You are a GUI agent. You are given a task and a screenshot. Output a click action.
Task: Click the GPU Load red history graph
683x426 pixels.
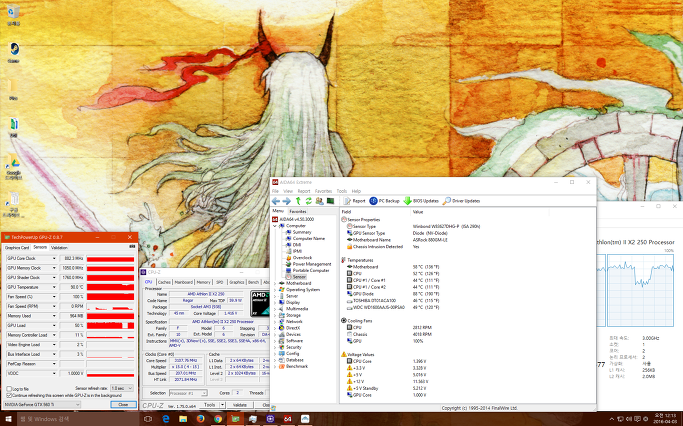[x=110, y=325]
